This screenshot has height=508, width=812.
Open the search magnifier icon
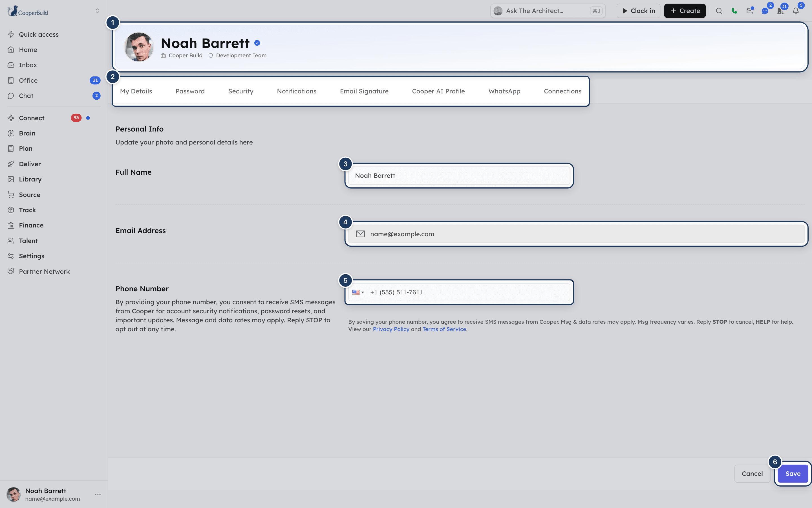pyautogui.click(x=719, y=11)
